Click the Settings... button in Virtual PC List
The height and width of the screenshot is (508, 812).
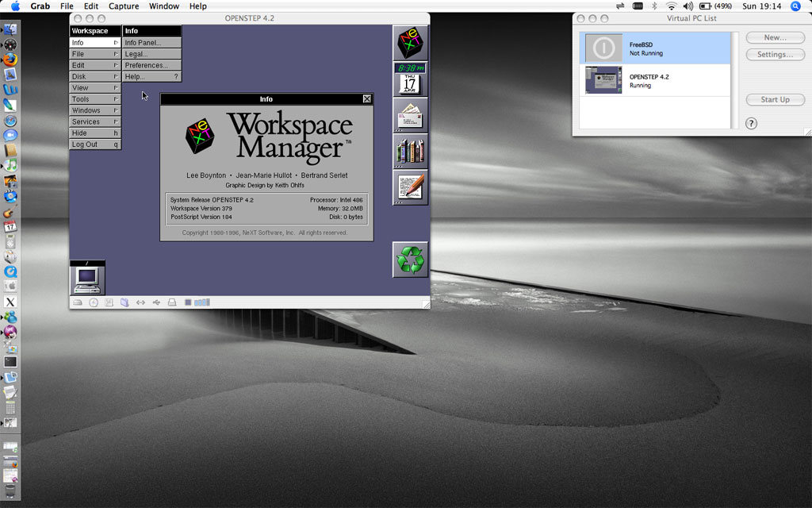click(775, 55)
